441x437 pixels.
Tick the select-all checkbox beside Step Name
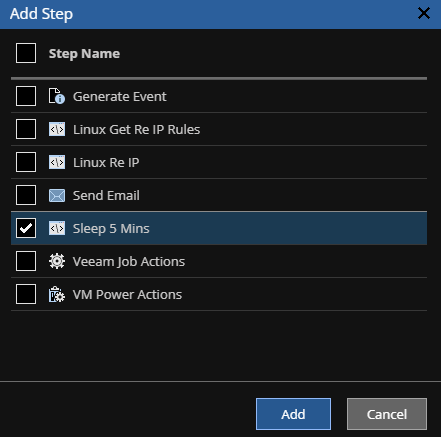click(26, 53)
